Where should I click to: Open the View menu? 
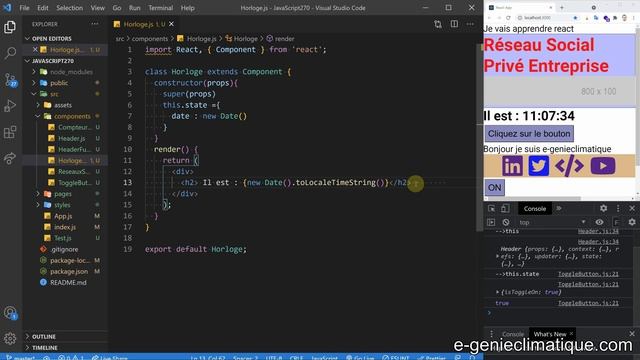(98, 8)
